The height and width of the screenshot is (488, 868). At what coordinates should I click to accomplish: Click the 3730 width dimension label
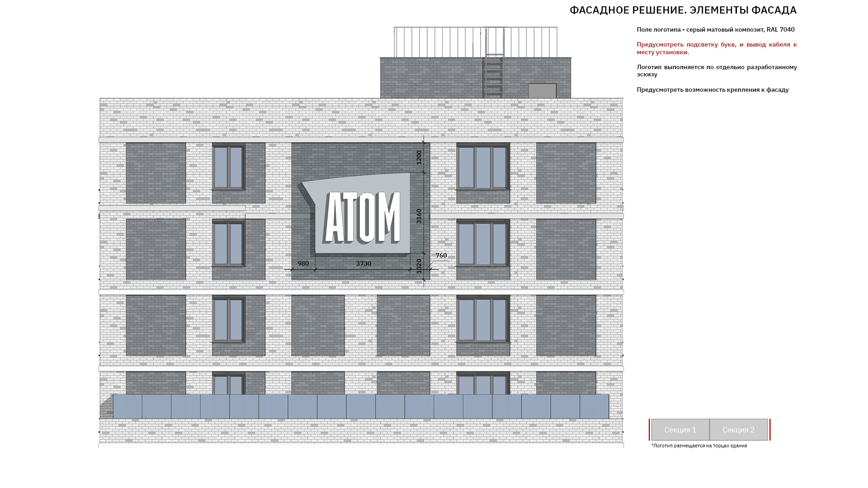click(x=363, y=263)
